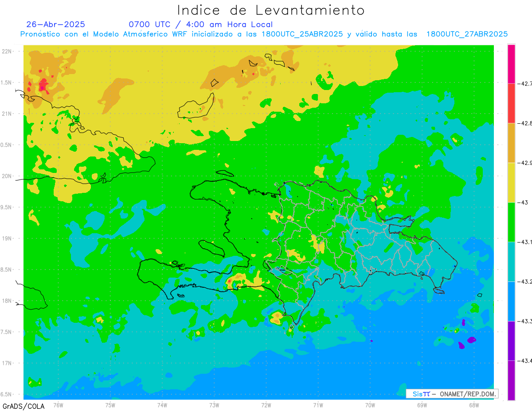Viewport: 532px width, 411px height.
Task: Click legend value '-43.1'
Action: [524, 242]
